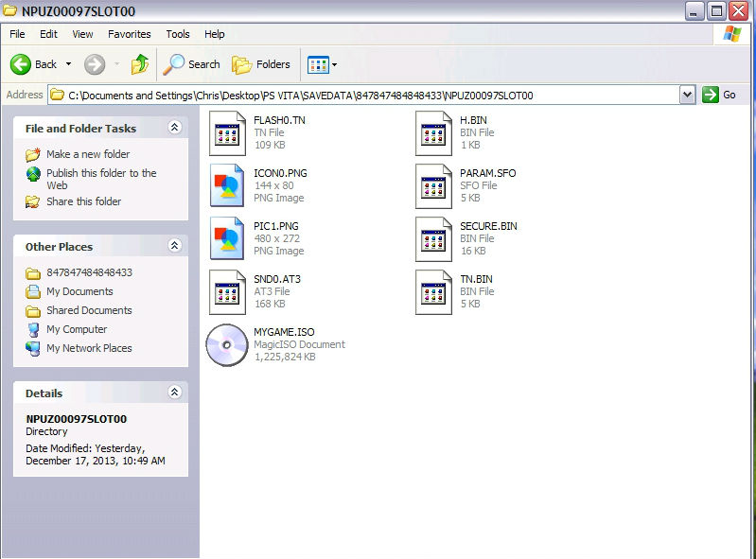Select the MYGAME.ISO disc icon
The image size is (756, 559).
(x=227, y=345)
